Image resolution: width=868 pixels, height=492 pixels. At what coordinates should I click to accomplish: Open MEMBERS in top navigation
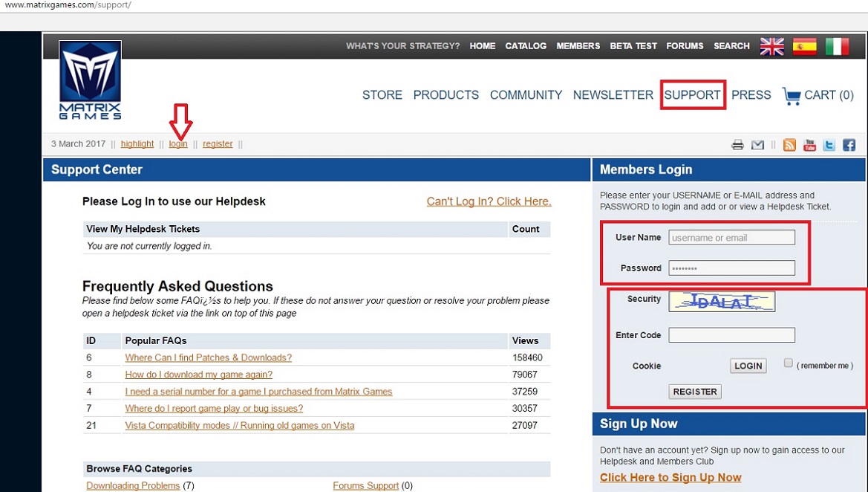pos(578,46)
